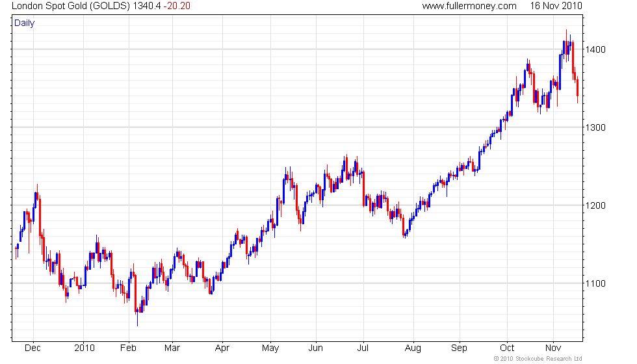Click the '2010' year label on the axis

(x=84, y=348)
